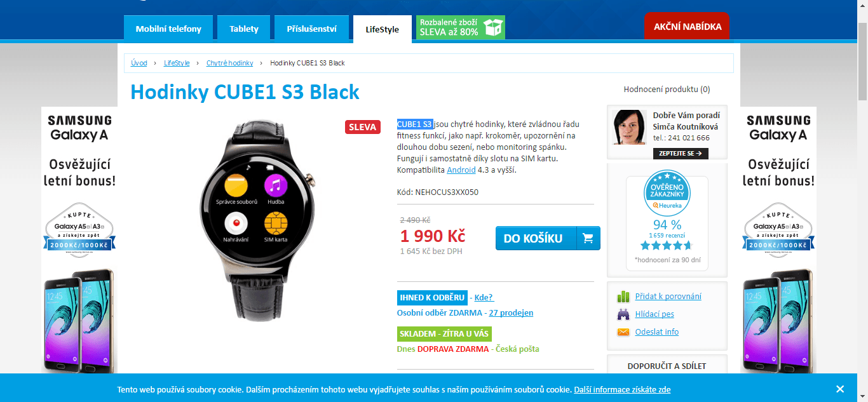Click the Kde? pickup link
Image resolution: width=868 pixels, height=402 pixels.
[484, 297]
